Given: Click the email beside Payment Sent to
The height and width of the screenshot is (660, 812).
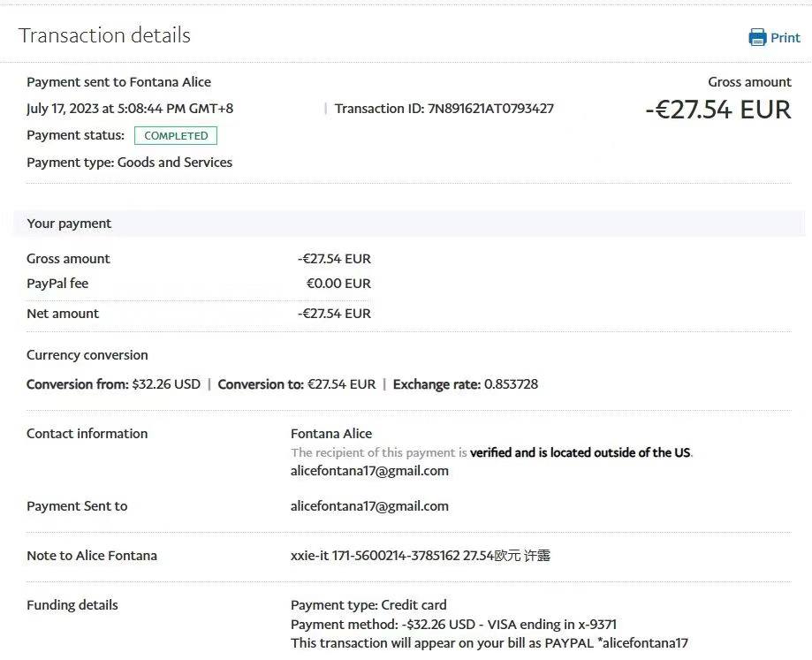Looking at the screenshot, I should 369,506.
